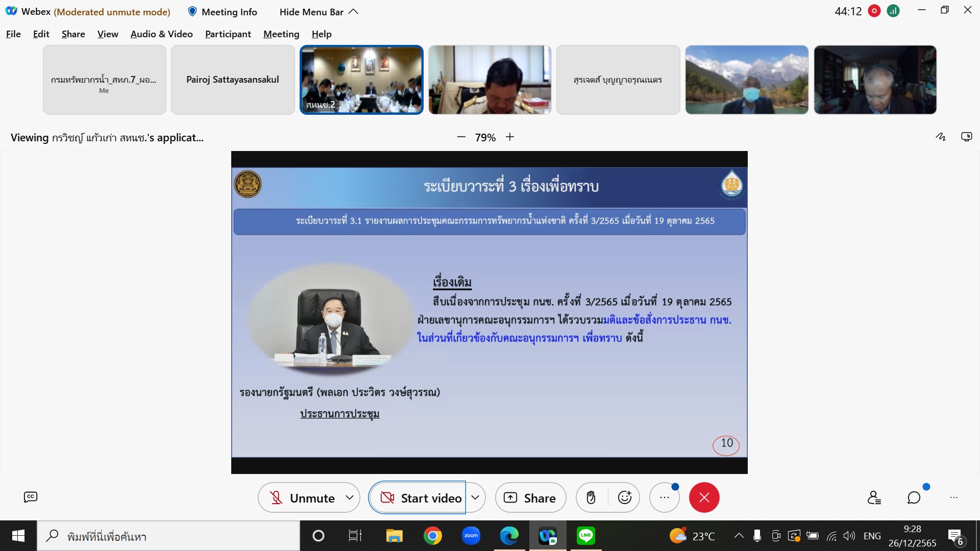Click the red recording indicator icon
980x551 pixels.
click(x=874, y=11)
